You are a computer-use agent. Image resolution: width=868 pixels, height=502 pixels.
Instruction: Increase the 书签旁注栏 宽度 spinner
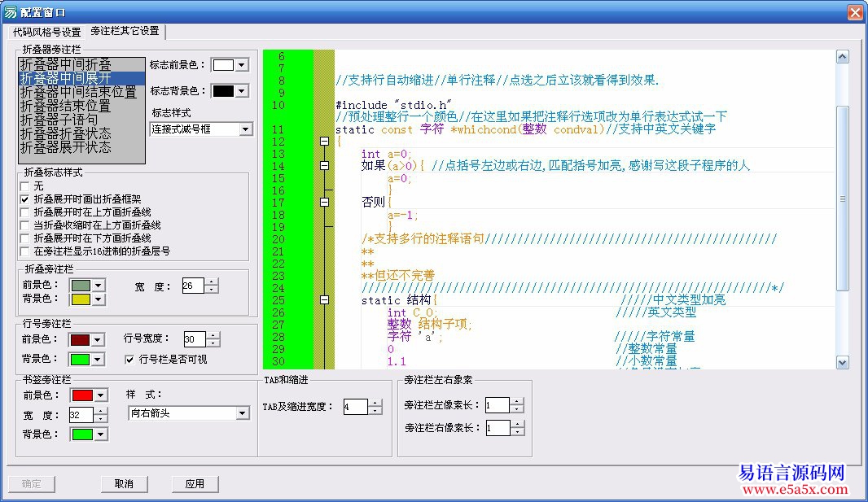tap(100, 412)
